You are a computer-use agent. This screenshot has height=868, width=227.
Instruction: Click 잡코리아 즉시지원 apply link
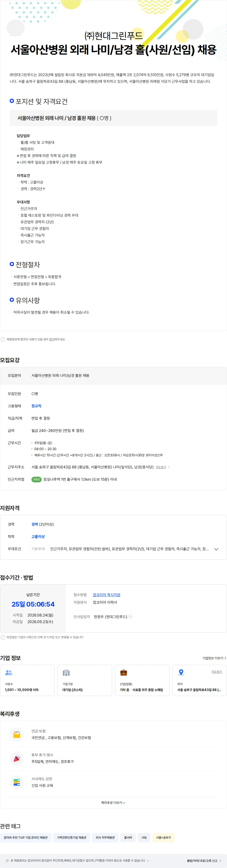tap(106, 595)
